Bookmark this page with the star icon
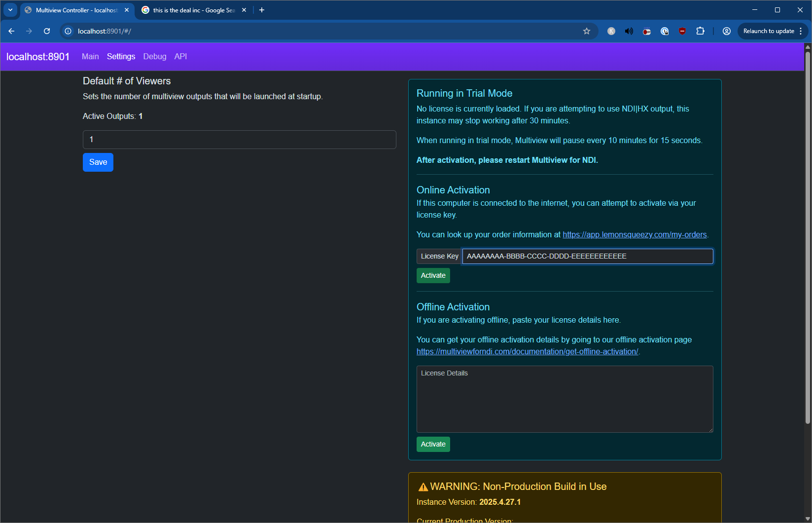Image resolution: width=812 pixels, height=523 pixels. tap(586, 31)
